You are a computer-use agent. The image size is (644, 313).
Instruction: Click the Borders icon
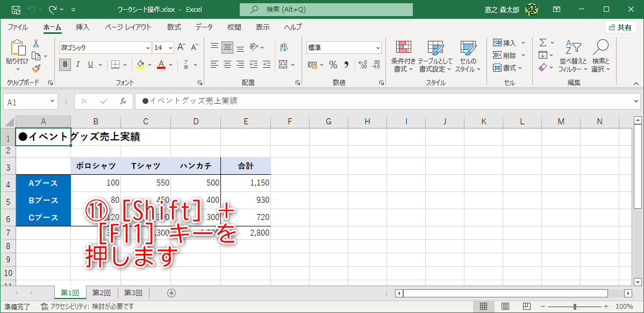click(x=115, y=65)
